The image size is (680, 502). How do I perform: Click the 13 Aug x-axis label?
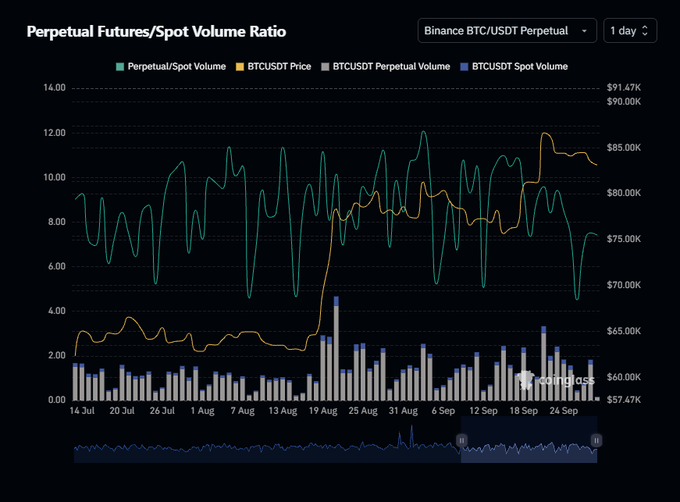(283, 411)
